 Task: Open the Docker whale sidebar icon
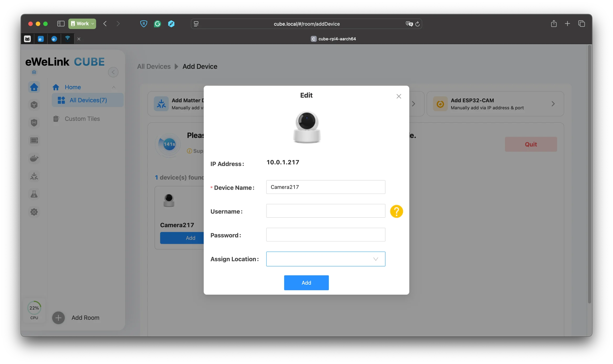pos(34,158)
